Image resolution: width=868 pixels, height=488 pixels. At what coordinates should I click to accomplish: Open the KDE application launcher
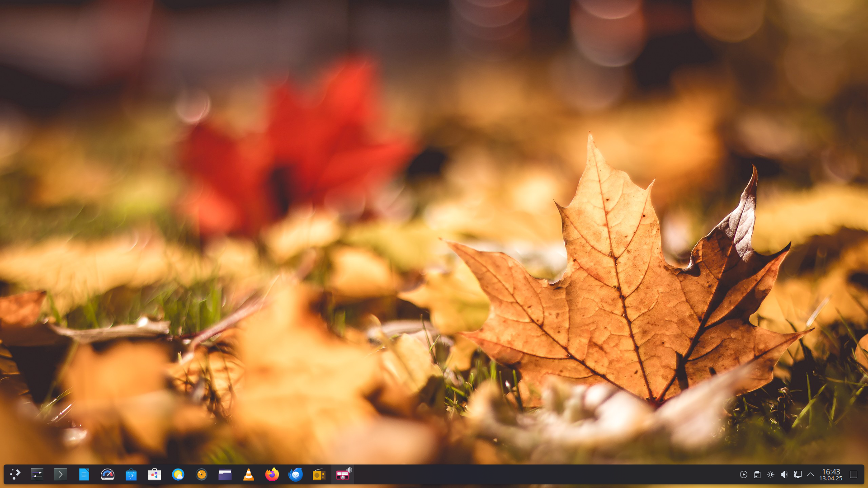(15, 474)
